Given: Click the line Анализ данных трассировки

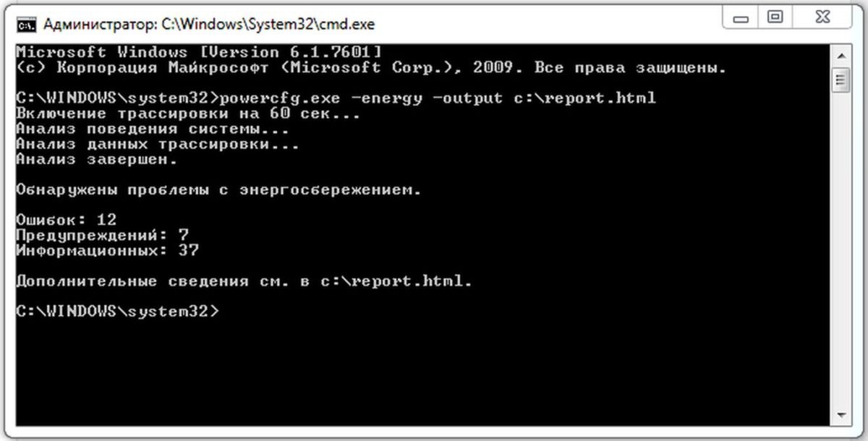Looking at the screenshot, I should pyautogui.click(x=157, y=145).
